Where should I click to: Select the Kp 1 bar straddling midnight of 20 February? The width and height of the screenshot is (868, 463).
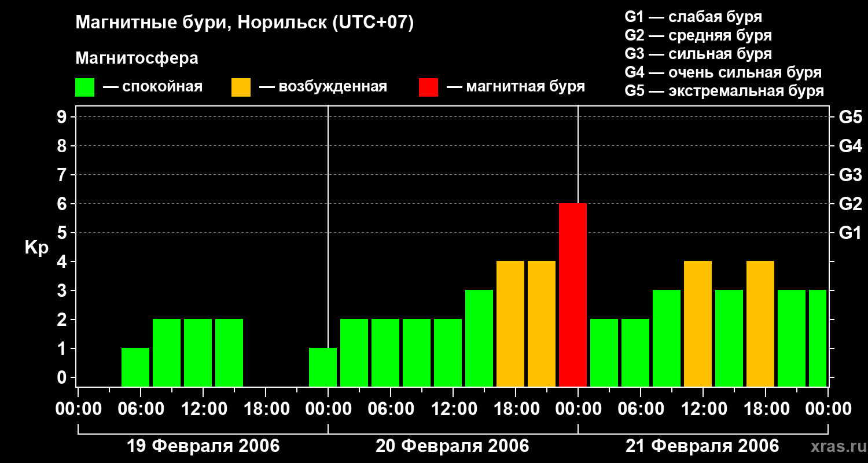click(x=323, y=367)
